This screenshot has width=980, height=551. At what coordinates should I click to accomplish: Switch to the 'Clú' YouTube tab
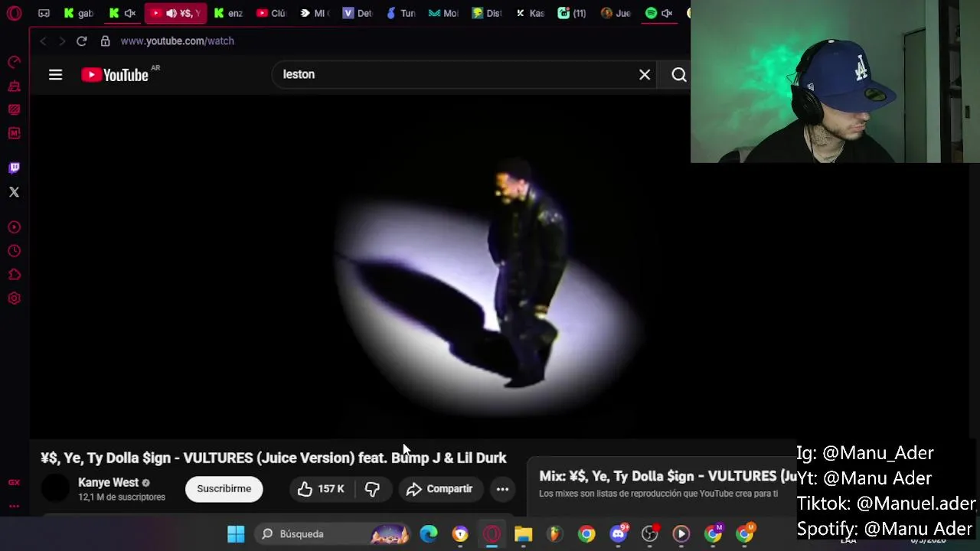271,13
